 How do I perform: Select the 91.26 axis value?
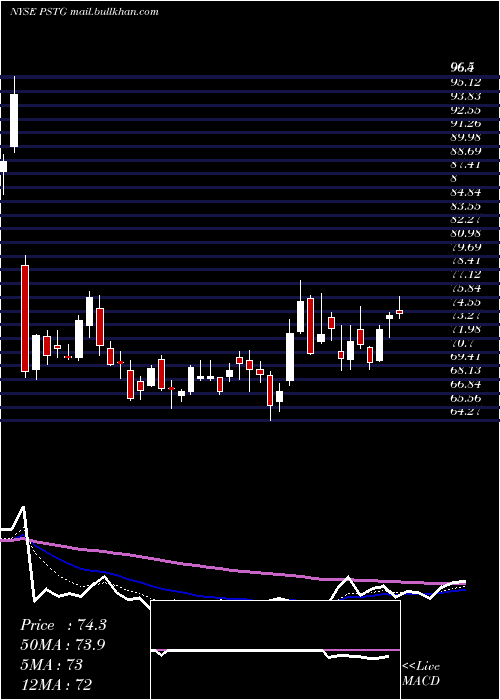click(465, 123)
